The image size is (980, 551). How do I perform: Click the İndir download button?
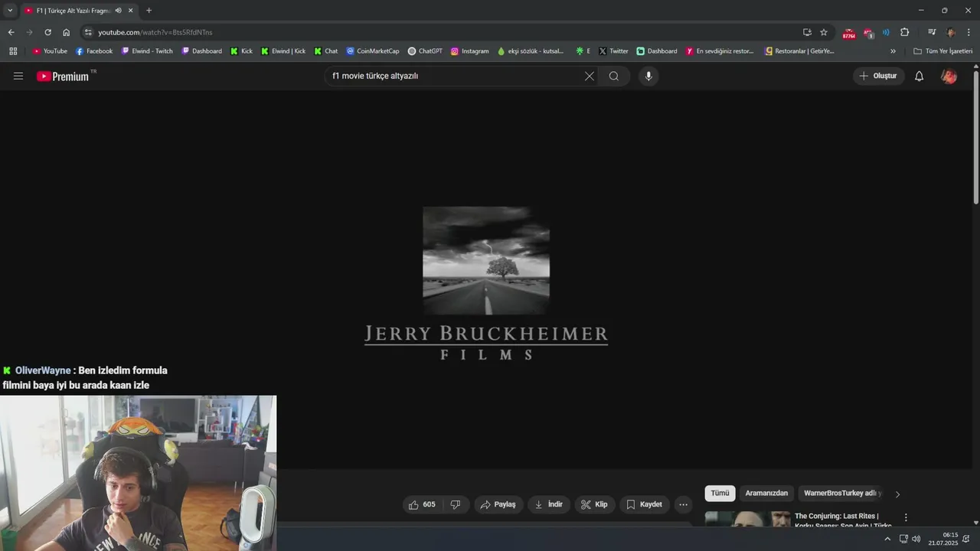tap(549, 504)
